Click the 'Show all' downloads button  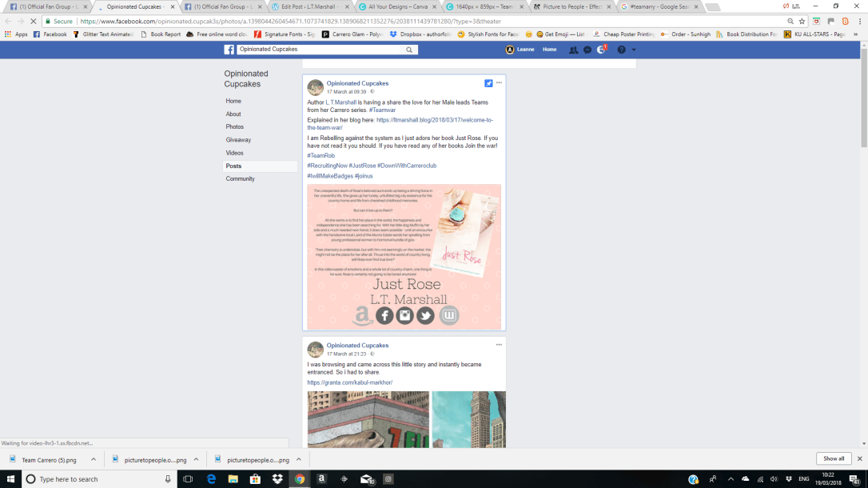pos(833,458)
